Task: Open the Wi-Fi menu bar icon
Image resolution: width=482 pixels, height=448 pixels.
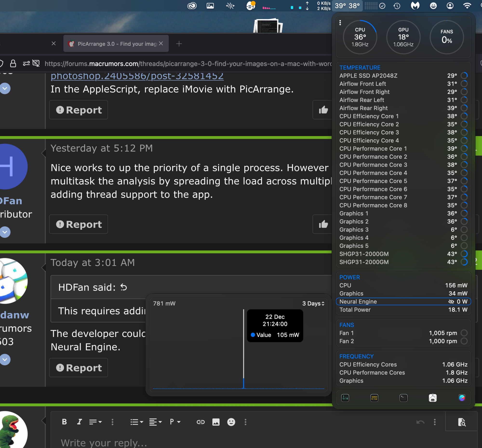Action: [467, 6]
